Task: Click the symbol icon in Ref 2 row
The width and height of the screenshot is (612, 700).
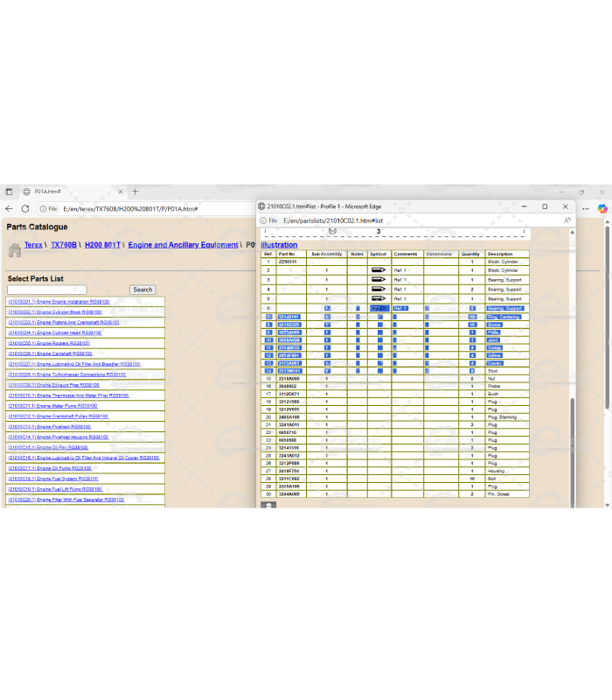Action: tap(378, 270)
